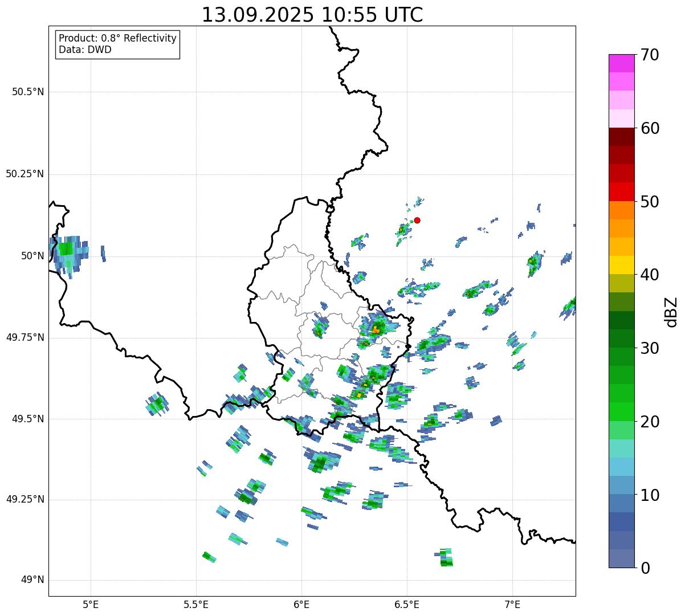Click the 50.5°N latitude label
The width and height of the screenshot is (685, 616).
tap(28, 92)
